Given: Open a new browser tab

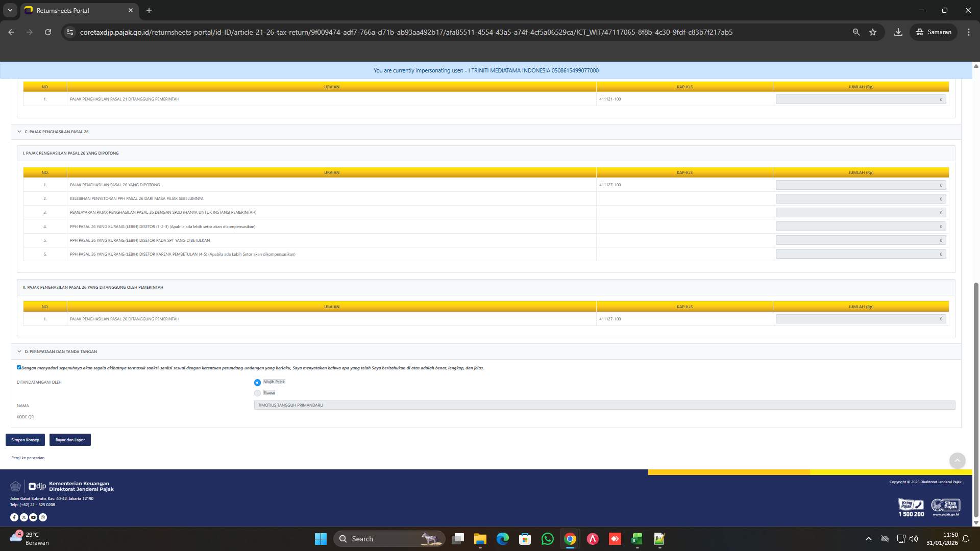Looking at the screenshot, I should pos(149,10).
